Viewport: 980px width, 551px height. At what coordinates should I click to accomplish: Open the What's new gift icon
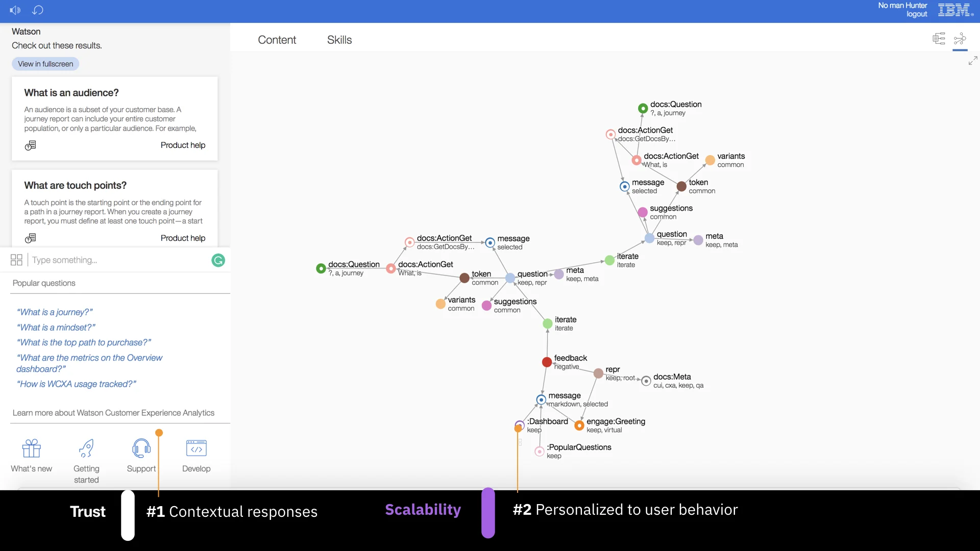coord(32,449)
